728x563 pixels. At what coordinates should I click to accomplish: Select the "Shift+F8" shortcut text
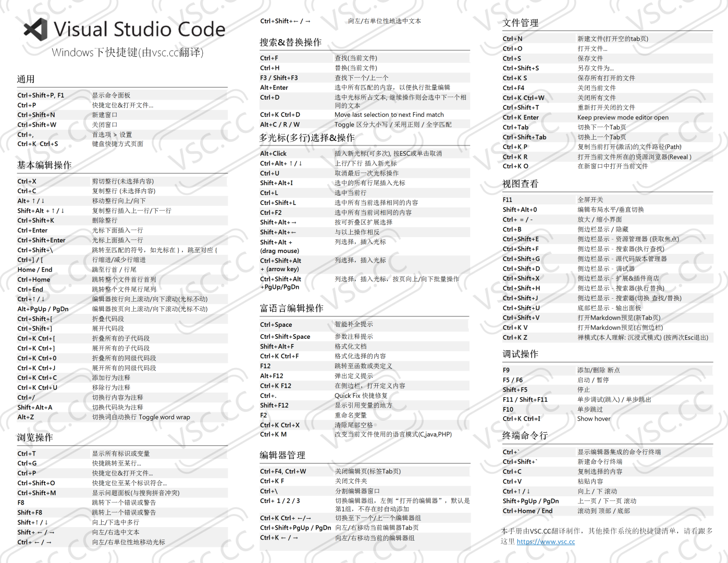(30, 512)
